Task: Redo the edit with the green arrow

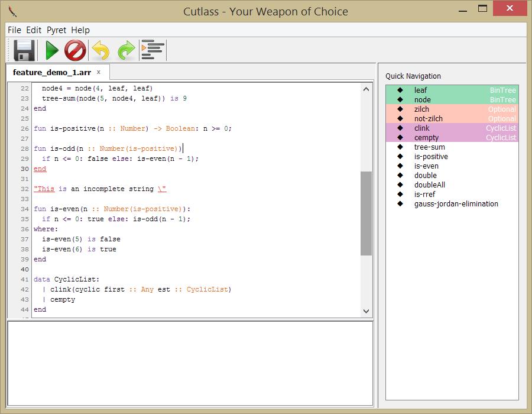Action: 126,50
